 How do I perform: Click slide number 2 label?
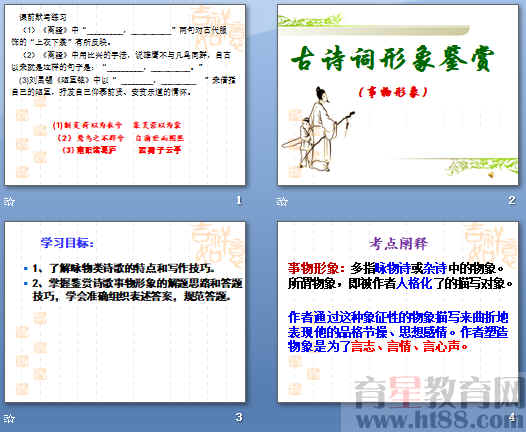(x=512, y=200)
